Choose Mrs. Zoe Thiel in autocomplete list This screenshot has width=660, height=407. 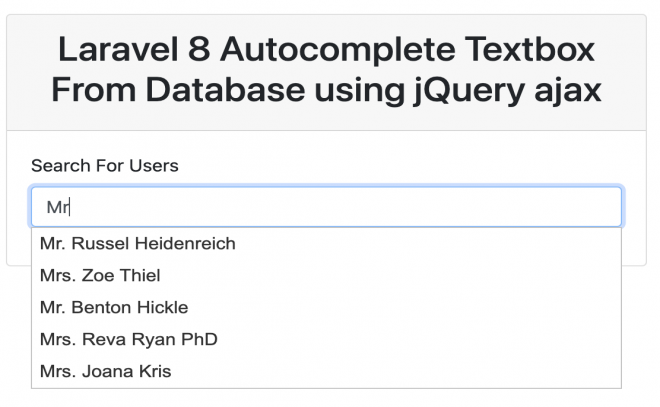[x=326, y=276]
